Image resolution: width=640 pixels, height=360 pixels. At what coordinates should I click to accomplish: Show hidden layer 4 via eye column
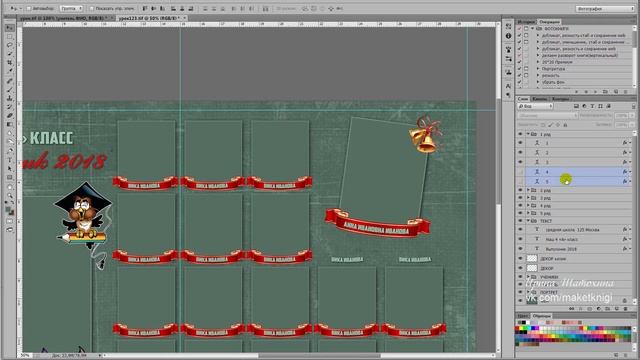(520, 172)
